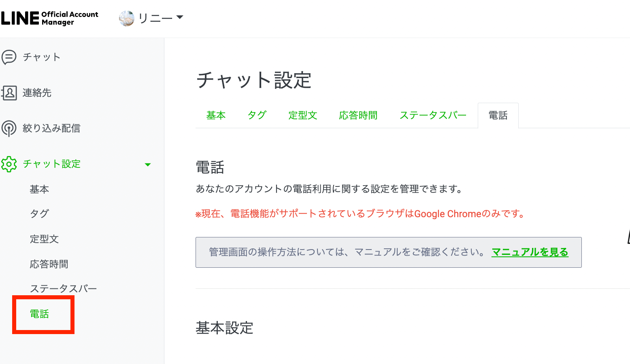Viewport: 630px width, 364px height.
Task: Switch to the タグ tab
Action: tap(257, 116)
